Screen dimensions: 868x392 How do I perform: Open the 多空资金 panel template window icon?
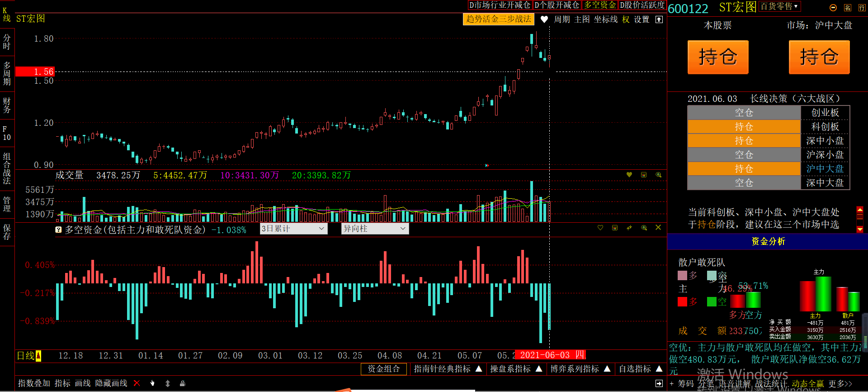click(615, 228)
